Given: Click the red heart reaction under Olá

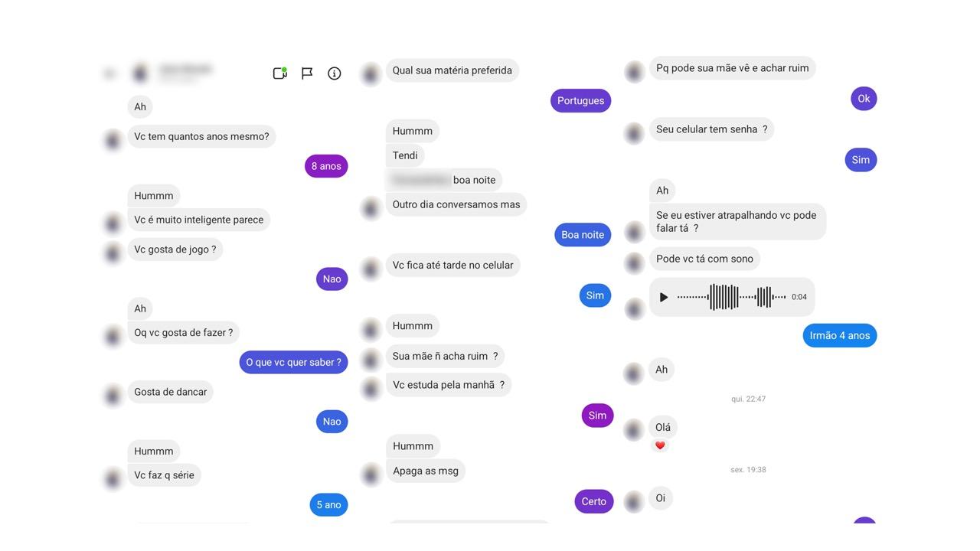Looking at the screenshot, I should [x=660, y=445].
